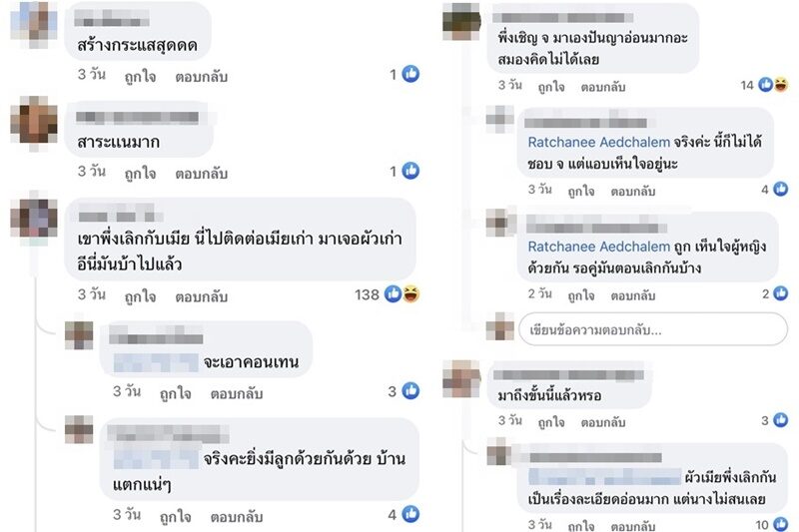
Task: Click the เขียนข้อความตอบกลับ reply input field
Action: [653, 330]
